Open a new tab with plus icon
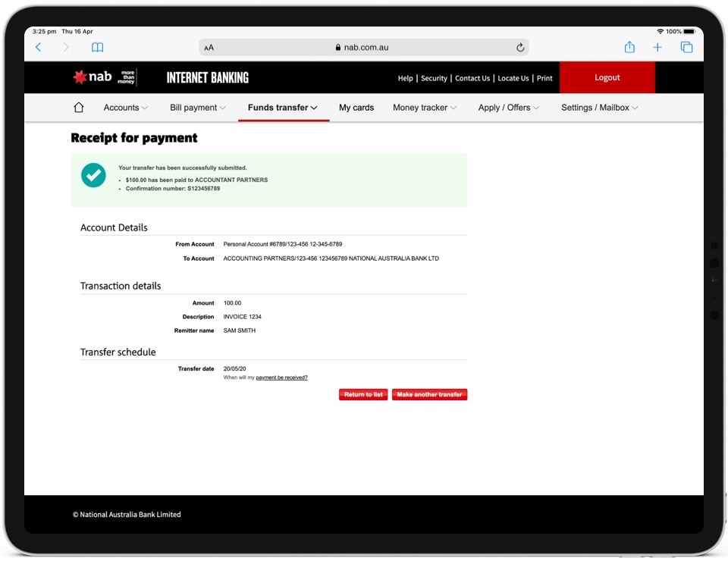This screenshot has width=728, height=561. coord(657,47)
